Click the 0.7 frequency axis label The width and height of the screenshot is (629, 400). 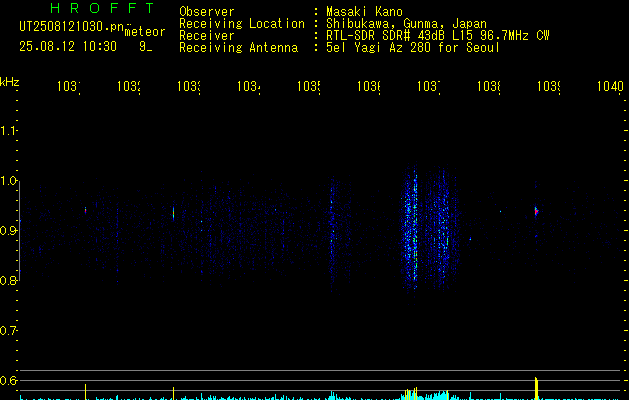click(8, 331)
